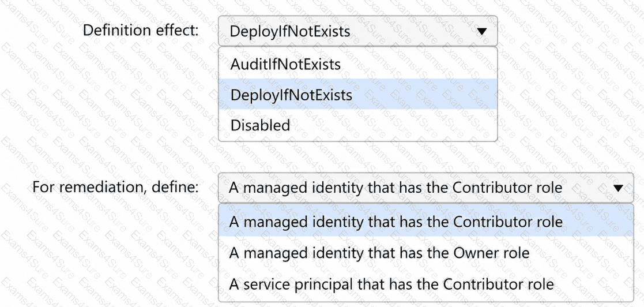Set remediation to Owner role managed identity
The width and height of the screenshot is (644, 307).
[x=379, y=252]
